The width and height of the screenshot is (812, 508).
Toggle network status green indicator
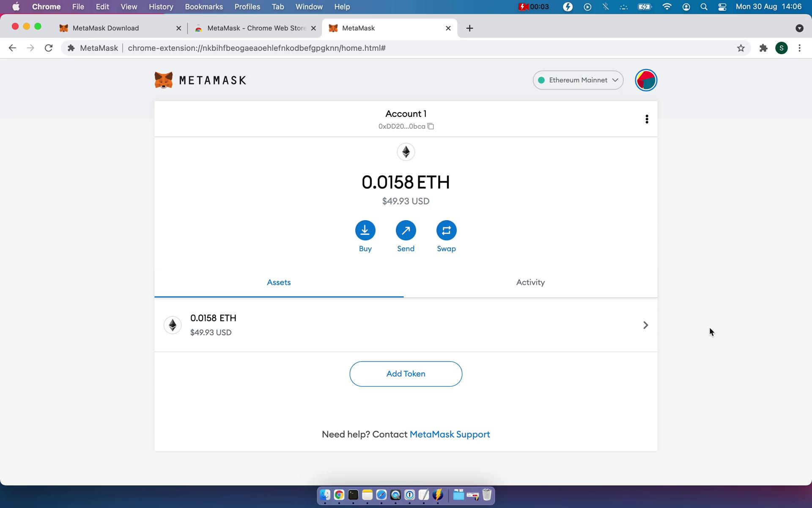[x=542, y=80]
